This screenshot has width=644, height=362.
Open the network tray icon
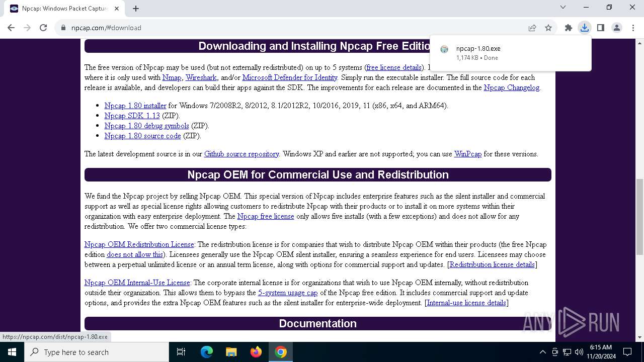coord(567,352)
